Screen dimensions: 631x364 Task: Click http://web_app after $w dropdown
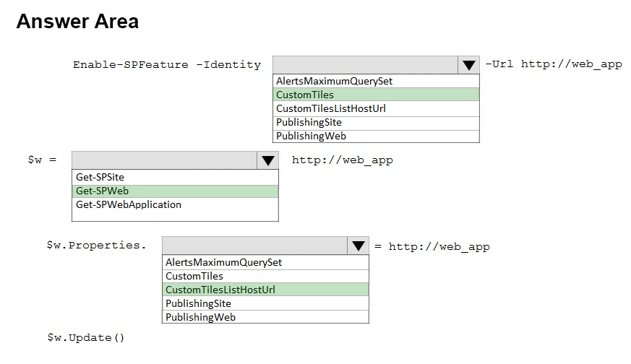coord(342,160)
